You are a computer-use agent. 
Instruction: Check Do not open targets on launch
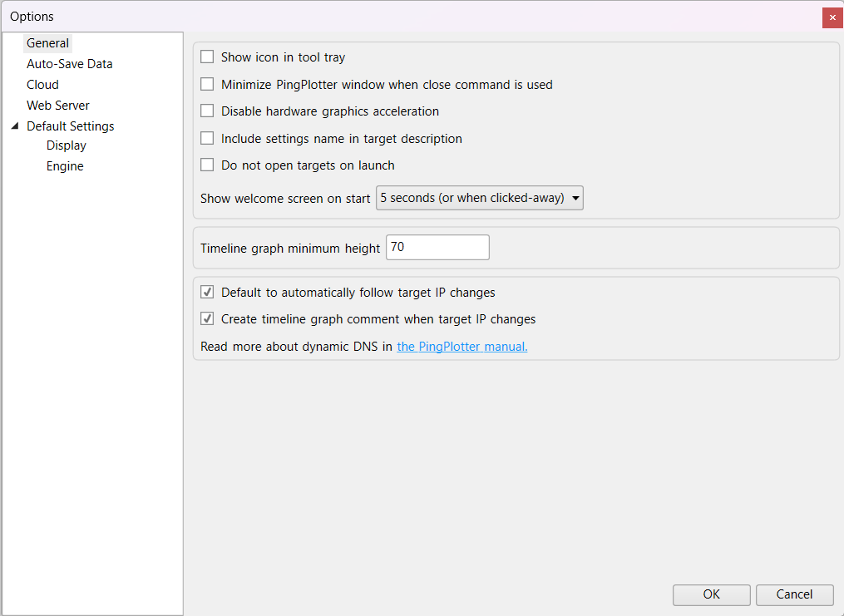tap(208, 165)
